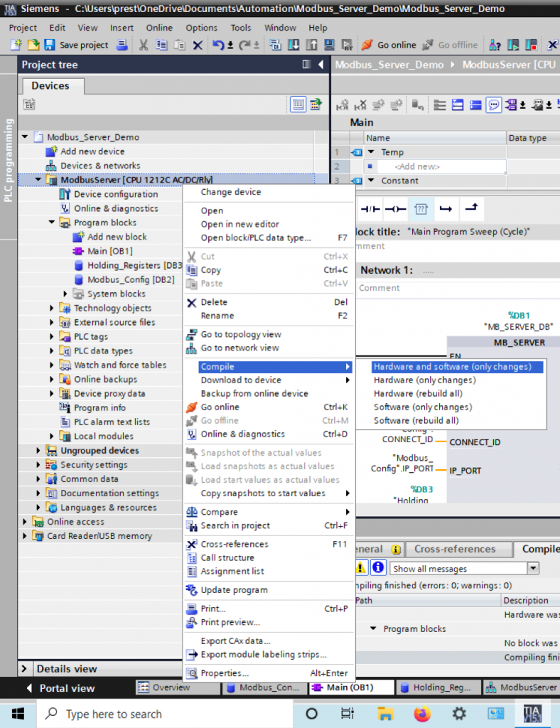Collapse the Temp section in the interface table
The height and width of the screenshot is (728, 560).
click(371, 152)
